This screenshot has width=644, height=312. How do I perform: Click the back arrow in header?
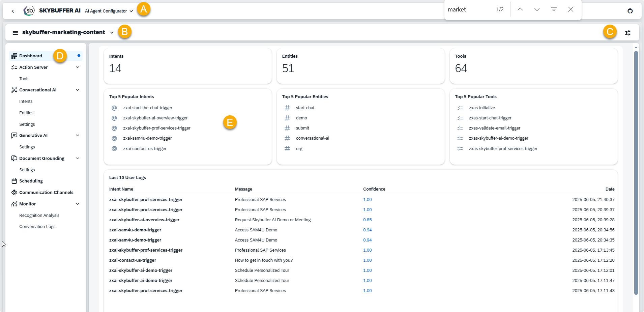pyautogui.click(x=13, y=11)
